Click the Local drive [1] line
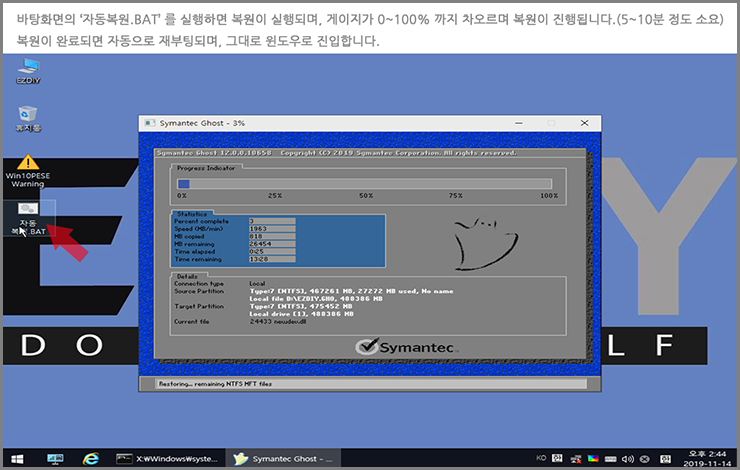Image resolution: width=740 pixels, height=470 pixels. (302, 314)
